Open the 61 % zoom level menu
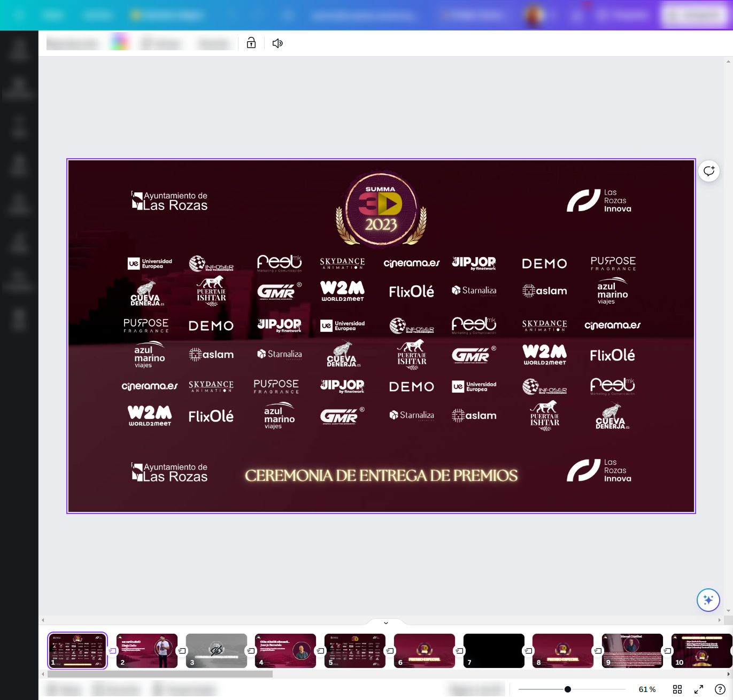The image size is (733, 700). point(647,689)
